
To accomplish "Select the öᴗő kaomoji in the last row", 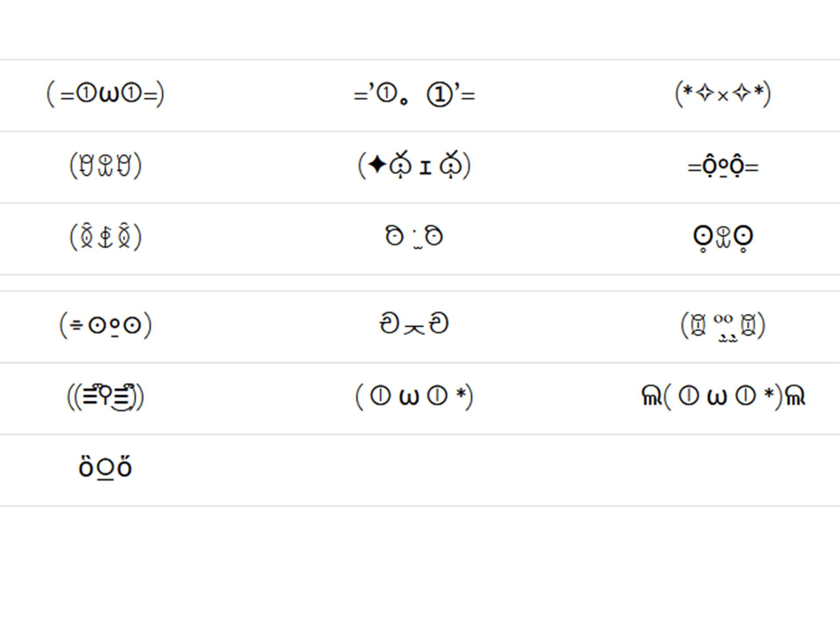I will pyautogui.click(x=105, y=467).
